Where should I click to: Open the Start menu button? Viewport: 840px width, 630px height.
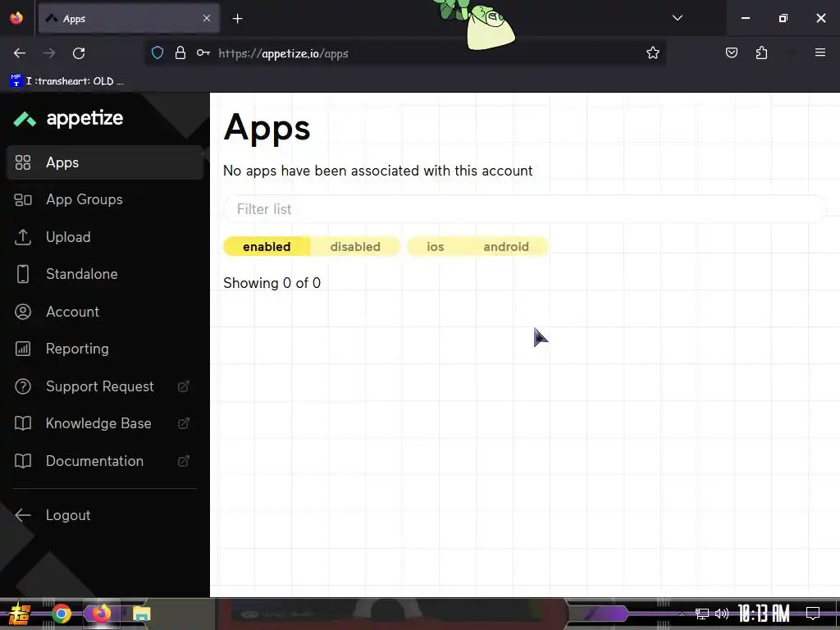[x=19, y=614]
